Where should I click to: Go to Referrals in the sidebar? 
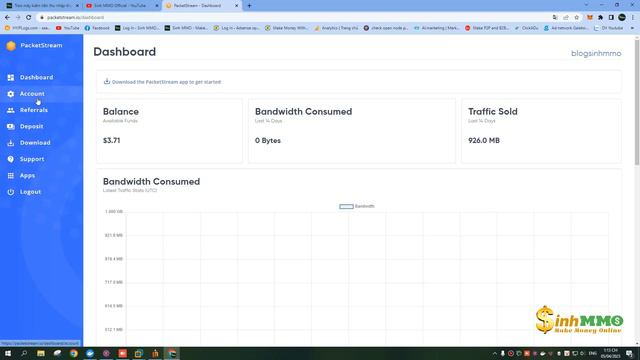click(x=33, y=110)
